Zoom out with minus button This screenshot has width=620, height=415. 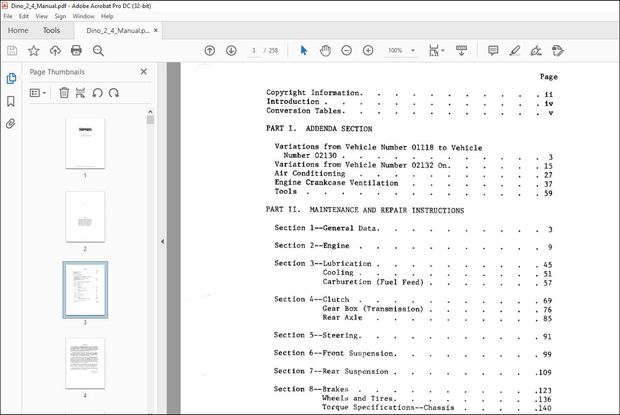tap(346, 51)
